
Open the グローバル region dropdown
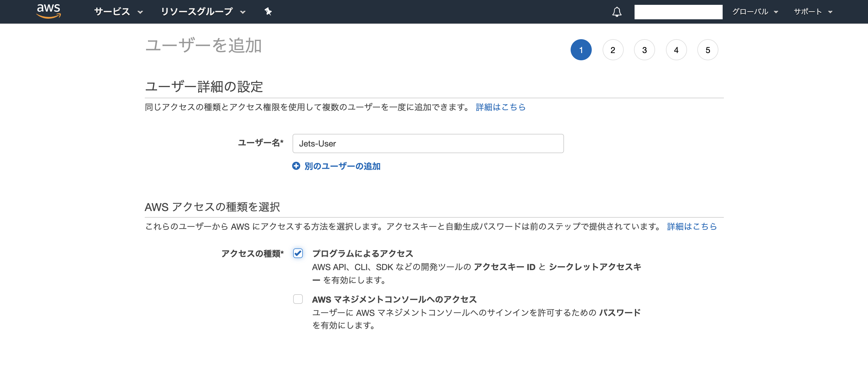click(755, 12)
